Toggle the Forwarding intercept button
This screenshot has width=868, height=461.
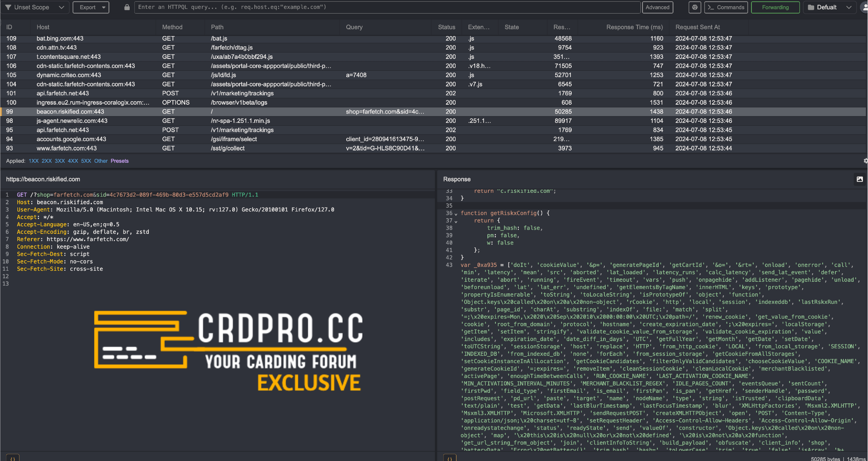[775, 7]
